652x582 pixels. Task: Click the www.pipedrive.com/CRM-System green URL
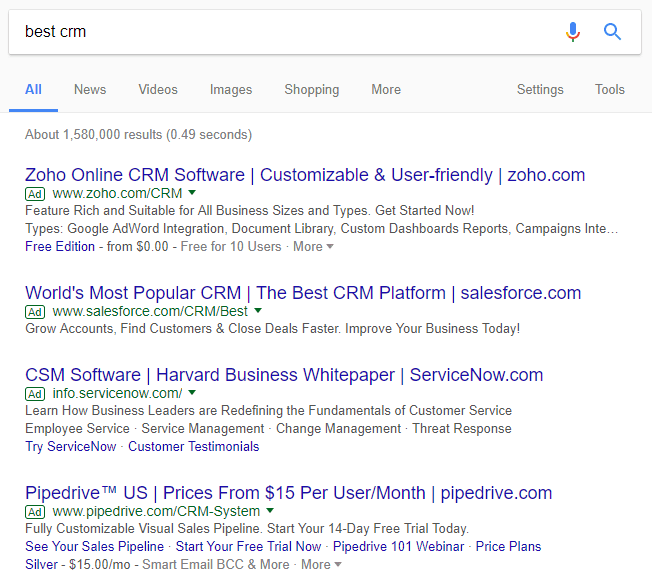pyautogui.click(x=156, y=511)
